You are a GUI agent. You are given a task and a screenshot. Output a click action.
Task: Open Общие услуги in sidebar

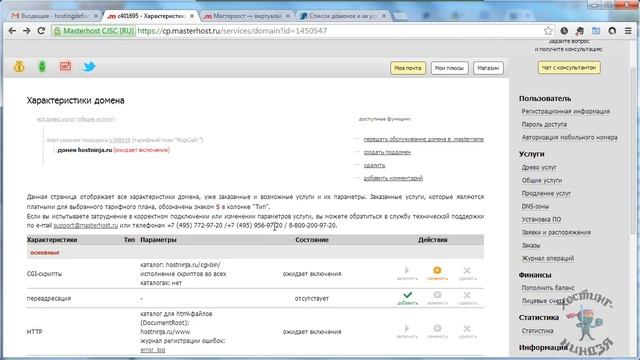point(541,180)
